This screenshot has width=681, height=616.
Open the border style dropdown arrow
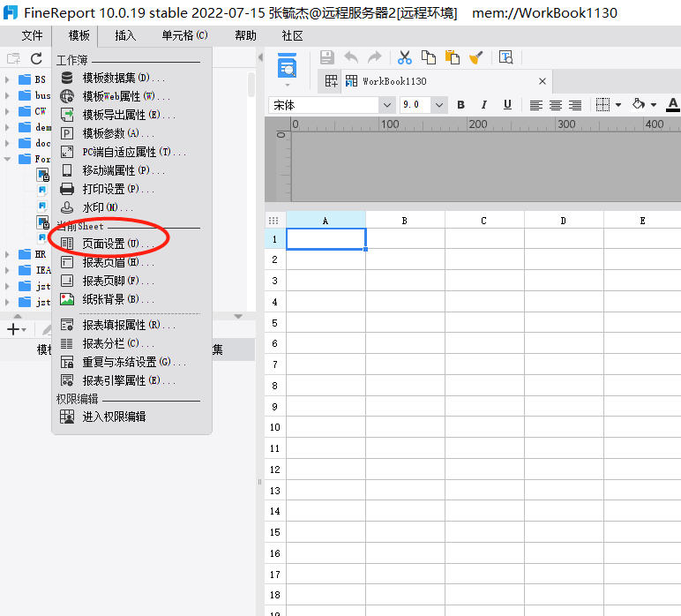click(618, 105)
